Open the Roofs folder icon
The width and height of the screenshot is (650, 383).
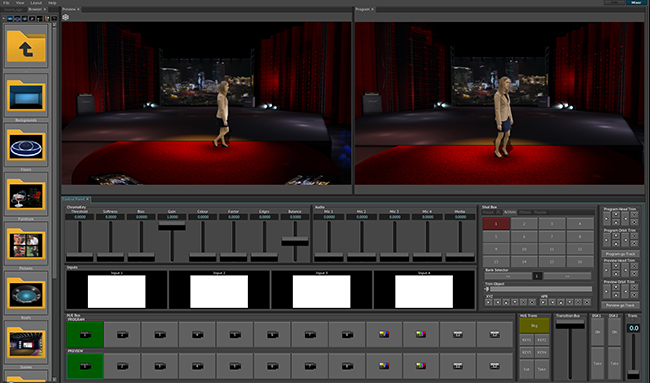coord(26,293)
